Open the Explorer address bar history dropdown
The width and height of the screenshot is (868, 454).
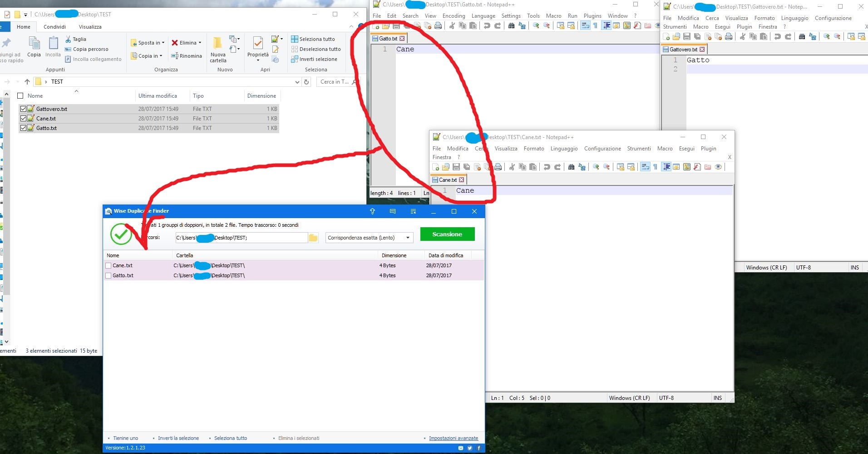pos(297,82)
